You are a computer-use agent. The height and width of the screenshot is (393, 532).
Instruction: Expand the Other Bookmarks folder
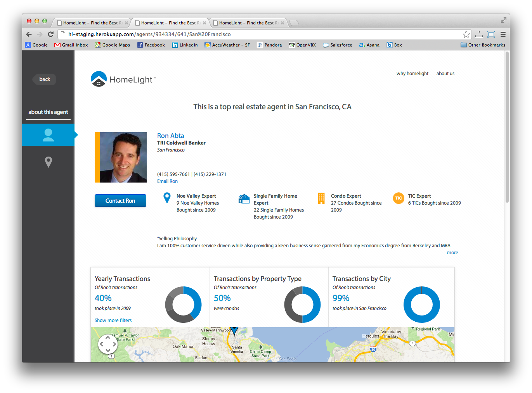coord(483,45)
